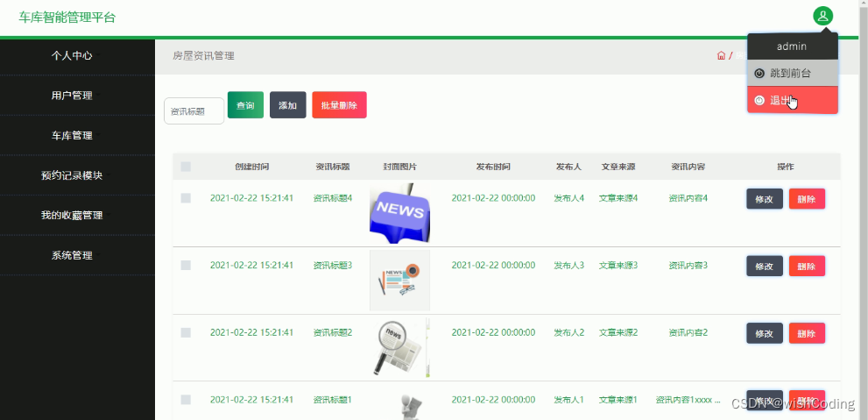Open the newspaper cover image for 资讯标题3
Screen dimensions: 868x420
pyautogui.click(x=399, y=281)
